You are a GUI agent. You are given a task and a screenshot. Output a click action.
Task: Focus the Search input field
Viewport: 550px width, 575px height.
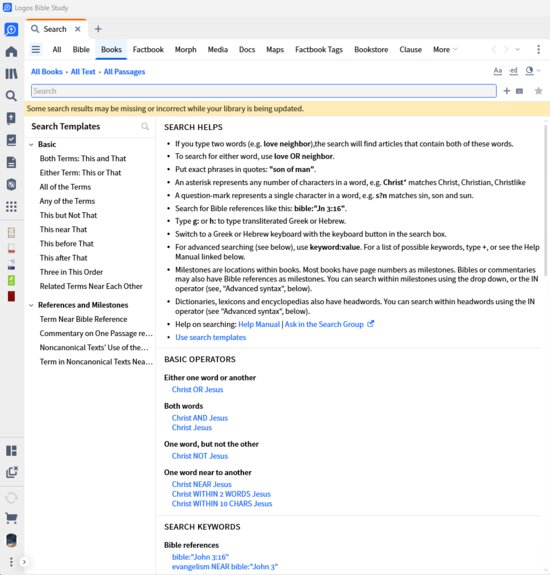[264, 91]
